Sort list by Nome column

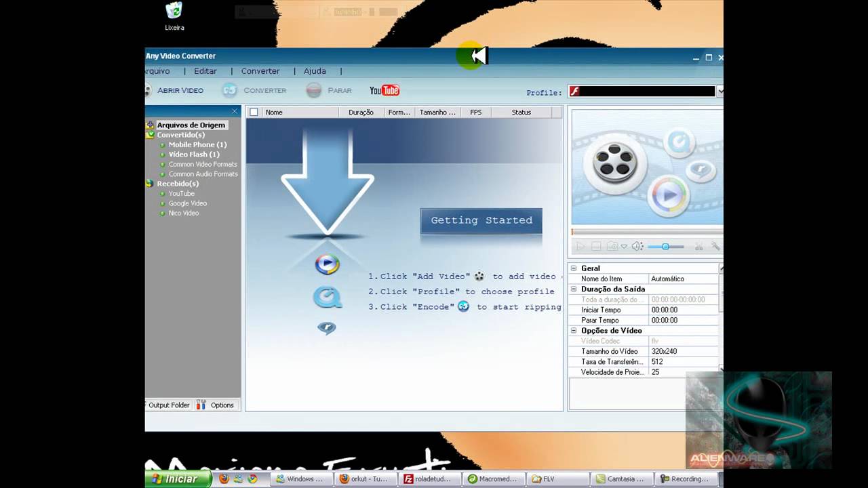pyautogui.click(x=300, y=113)
